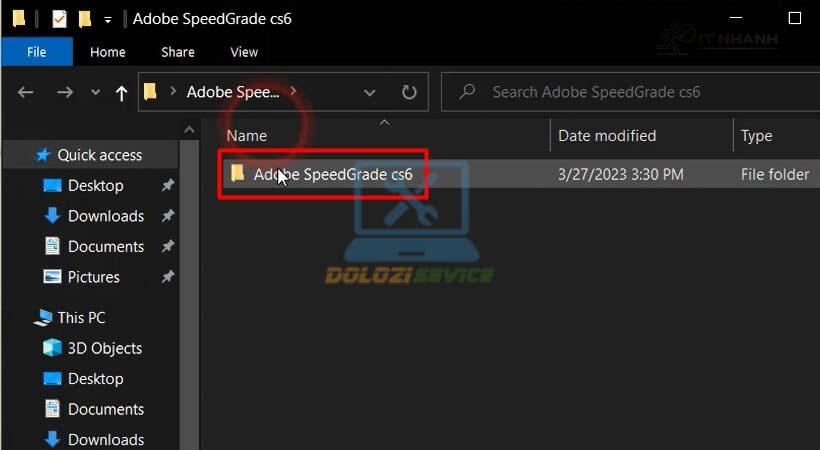This screenshot has height=450, width=820.
Task: Open the File menu tab
Action: tap(36, 52)
